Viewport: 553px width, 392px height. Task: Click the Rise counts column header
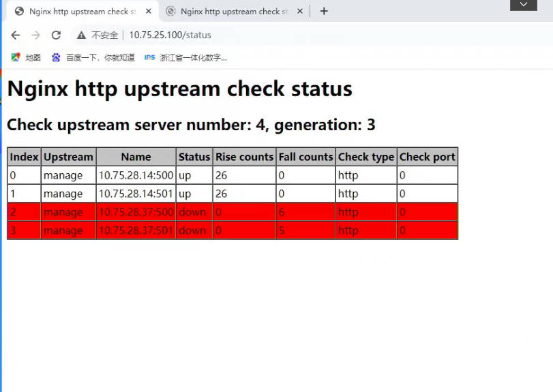(x=244, y=157)
